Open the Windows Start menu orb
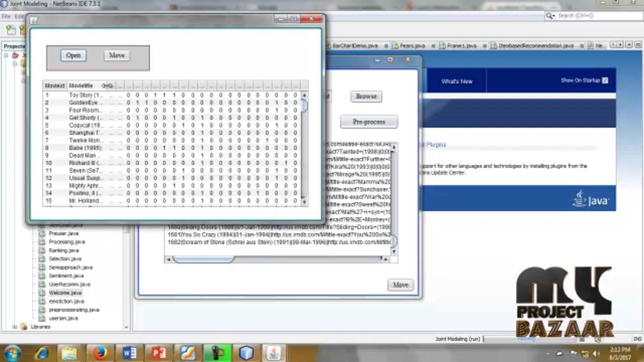This screenshot has height=362, width=644. click(x=13, y=353)
